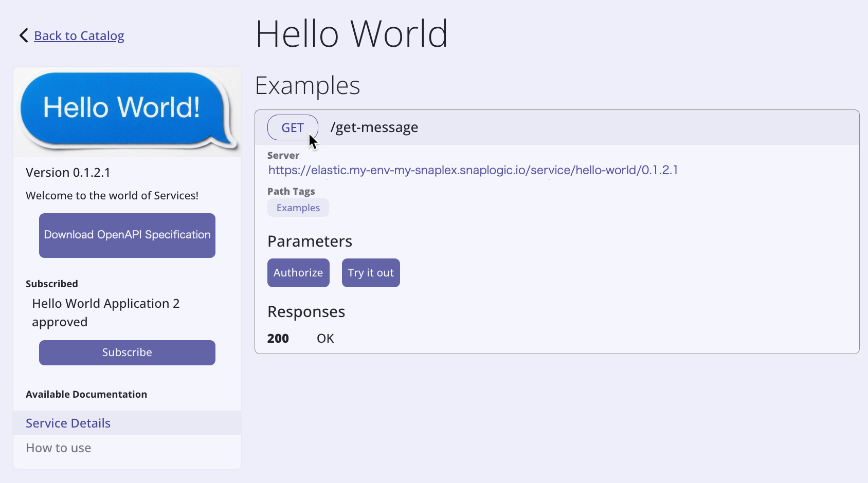Select Service Details documentation item
The height and width of the screenshot is (483, 868).
(x=68, y=423)
